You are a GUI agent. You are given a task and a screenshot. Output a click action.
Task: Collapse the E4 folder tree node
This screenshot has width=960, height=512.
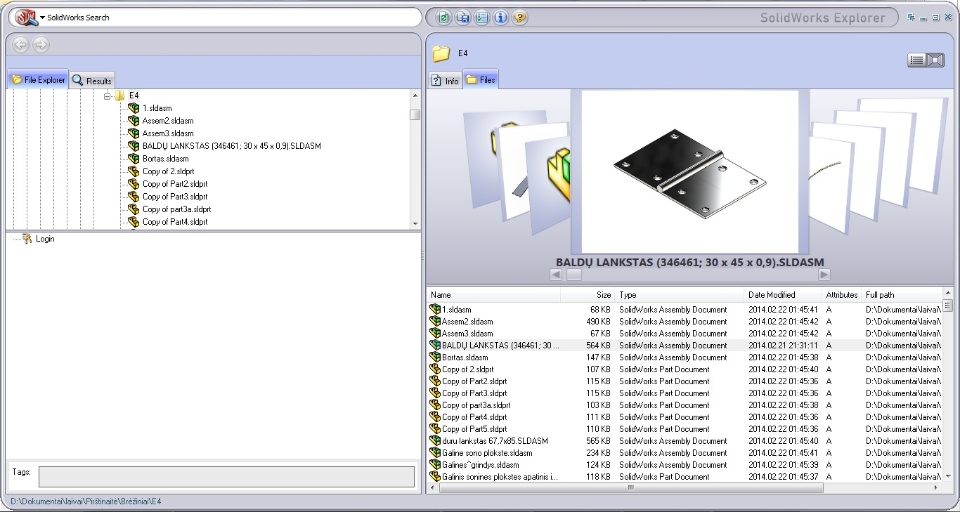coord(107,96)
